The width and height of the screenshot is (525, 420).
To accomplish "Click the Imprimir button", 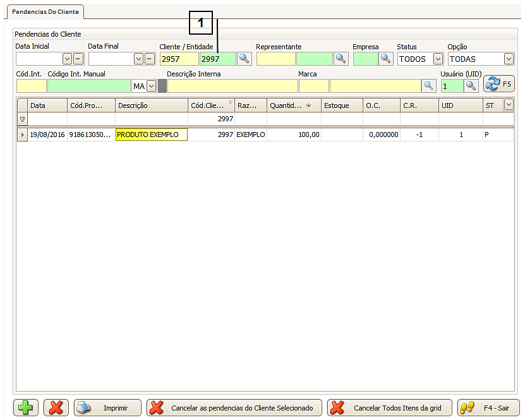I will [x=107, y=408].
